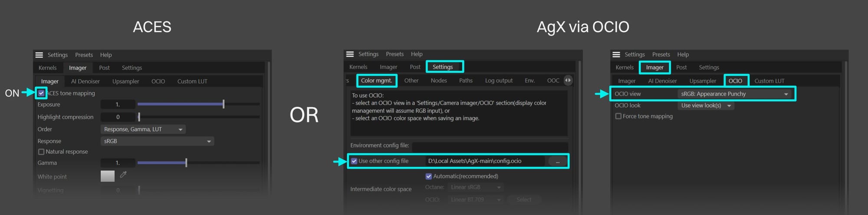Switch to Nodes sub-tab

[439, 80]
